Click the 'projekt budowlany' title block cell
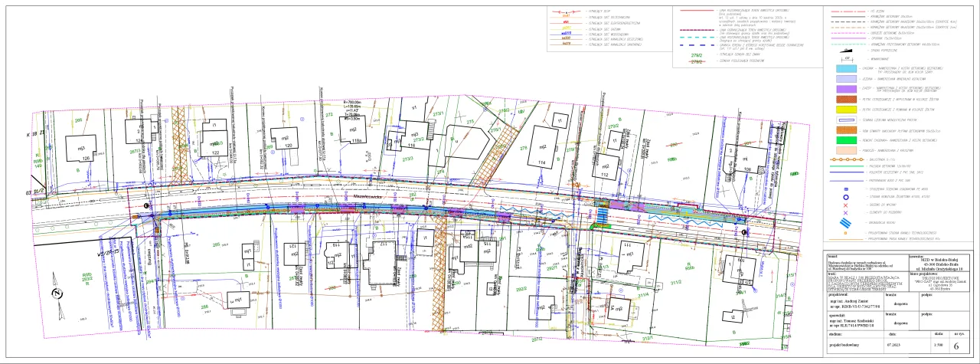980x364 pixels. pyautogui.click(x=844, y=345)
